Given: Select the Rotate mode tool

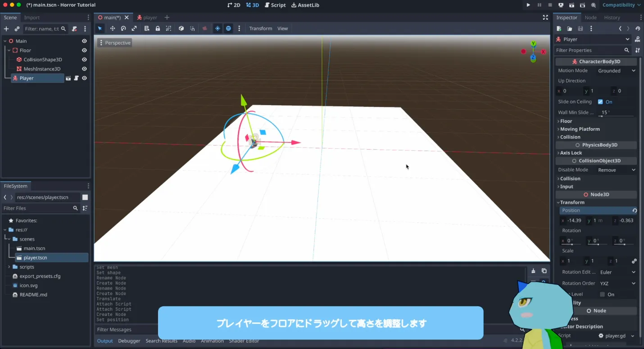Looking at the screenshot, I should pyautogui.click(x=123, y=28).
